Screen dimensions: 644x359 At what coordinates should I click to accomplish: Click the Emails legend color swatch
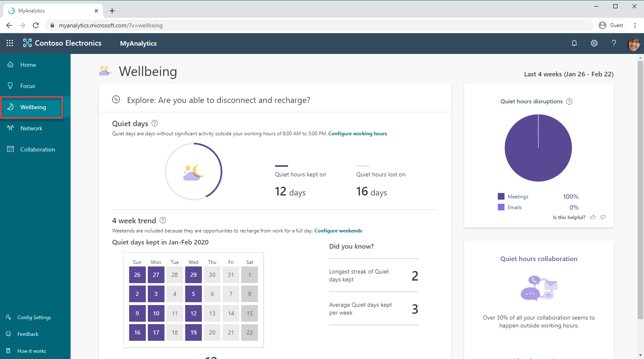(501, 207)
